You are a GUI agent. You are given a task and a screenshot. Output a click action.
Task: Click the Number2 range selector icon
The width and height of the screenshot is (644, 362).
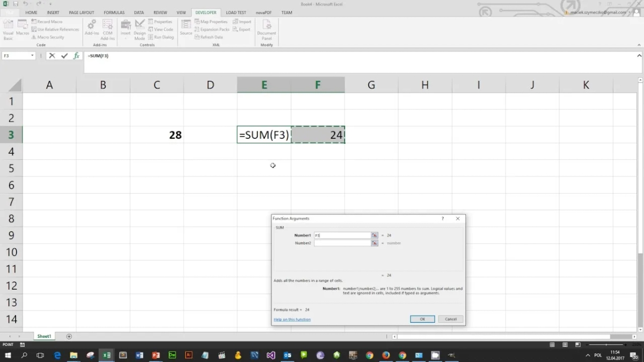374,243
